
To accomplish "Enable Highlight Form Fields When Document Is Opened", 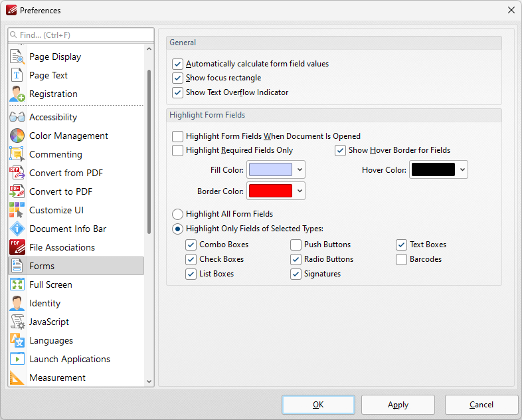I will click(x=177, y=136).
